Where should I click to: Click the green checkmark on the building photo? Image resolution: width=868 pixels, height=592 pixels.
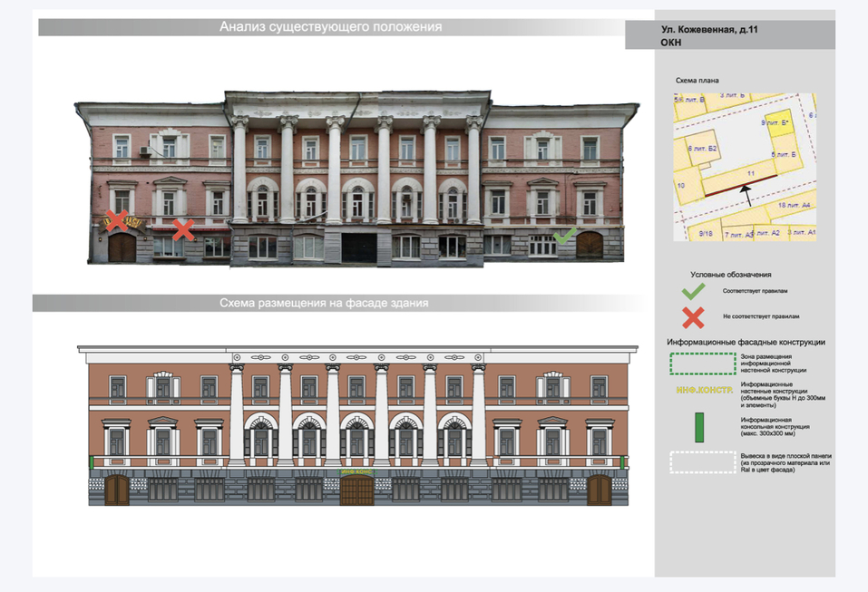564,236
